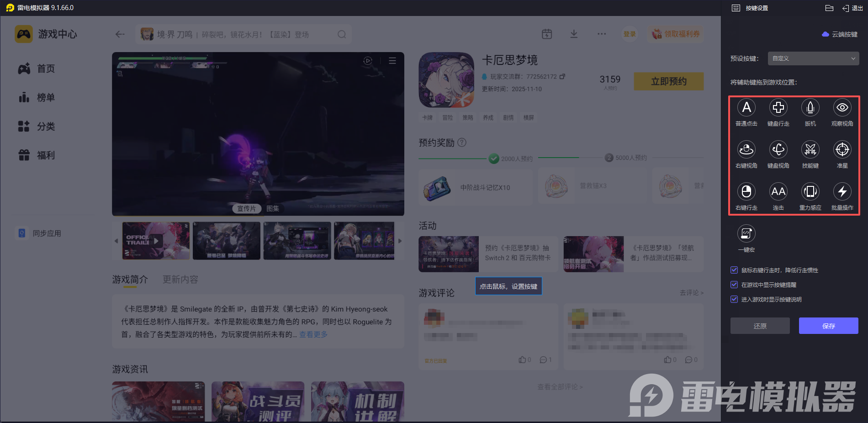Select the 键盘行走 D-pad key icon
The image size is (868, 423).
[778, 108]
